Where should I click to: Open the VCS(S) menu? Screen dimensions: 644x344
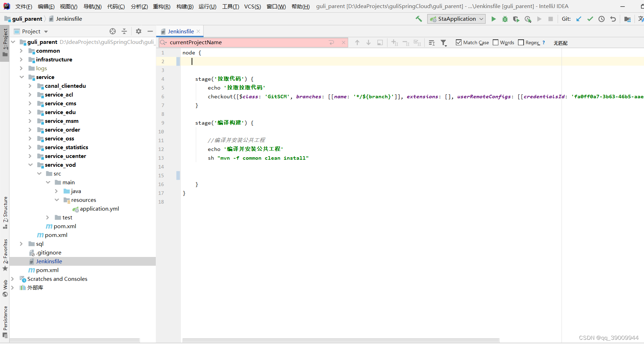(252, 7)
